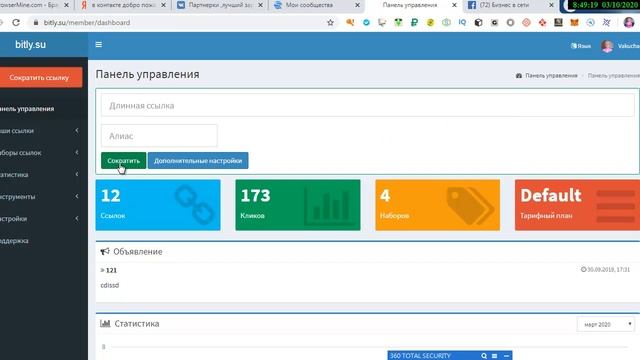Click the browser address bar URL

point(87,23)
